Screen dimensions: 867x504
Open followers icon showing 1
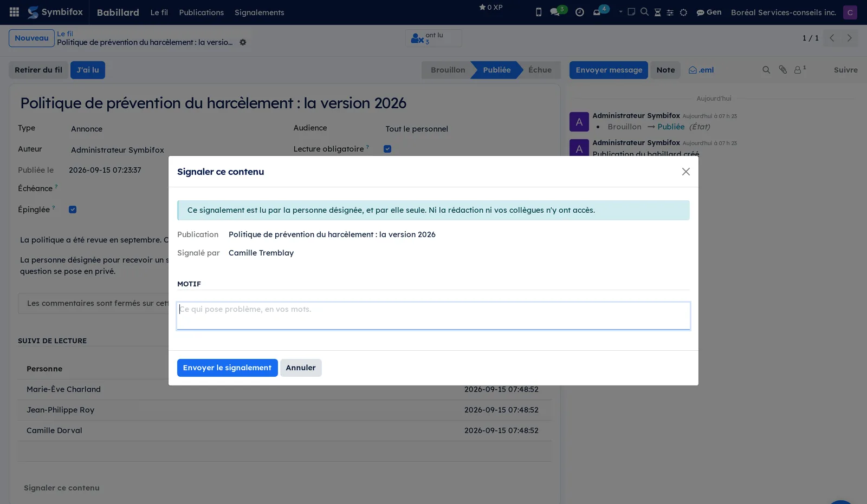(x=800, y=70)
